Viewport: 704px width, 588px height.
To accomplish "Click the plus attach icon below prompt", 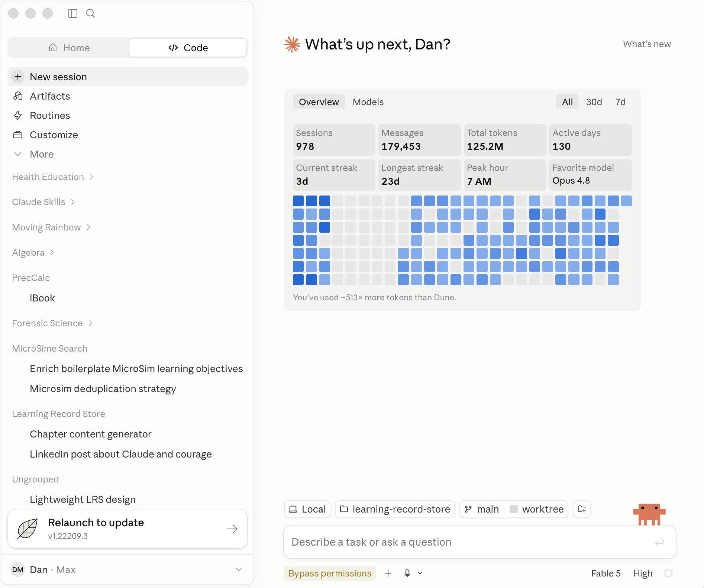I will pos(388,573).
